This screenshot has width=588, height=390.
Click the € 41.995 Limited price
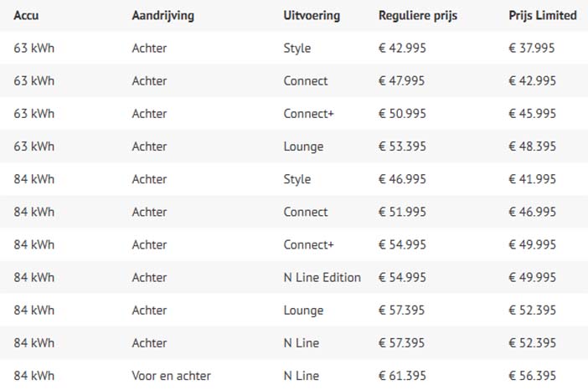[x=532, y=179]
